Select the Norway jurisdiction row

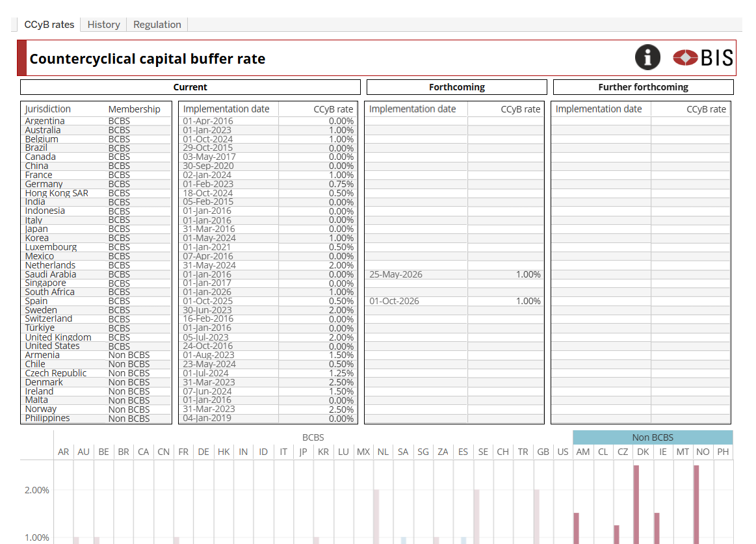point(96,409)
